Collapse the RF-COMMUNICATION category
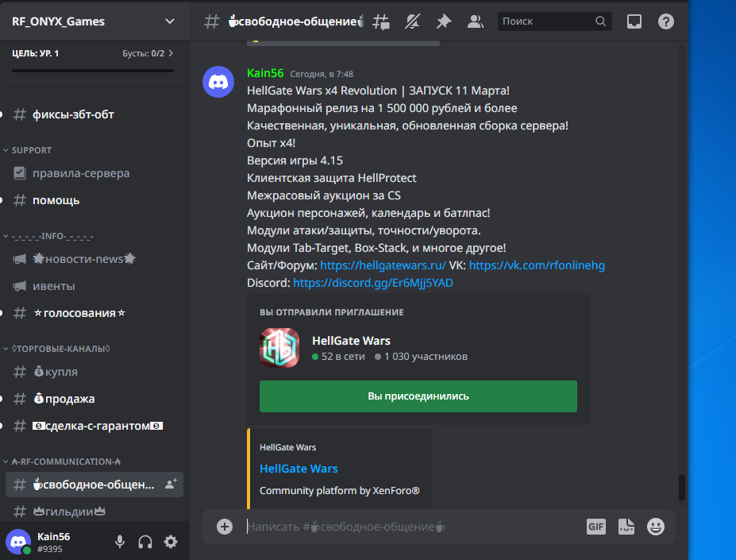The height and width of the screenshot is (560, 736). pos(63,462)
